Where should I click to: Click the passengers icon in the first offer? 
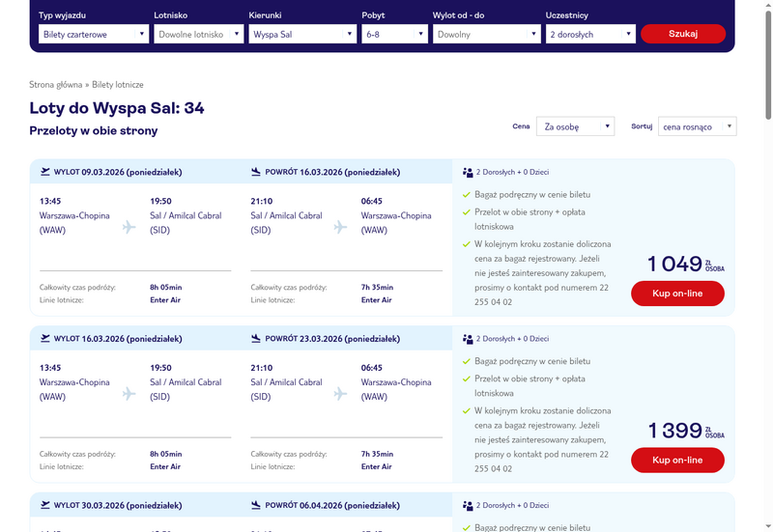[x=468, y=173]
